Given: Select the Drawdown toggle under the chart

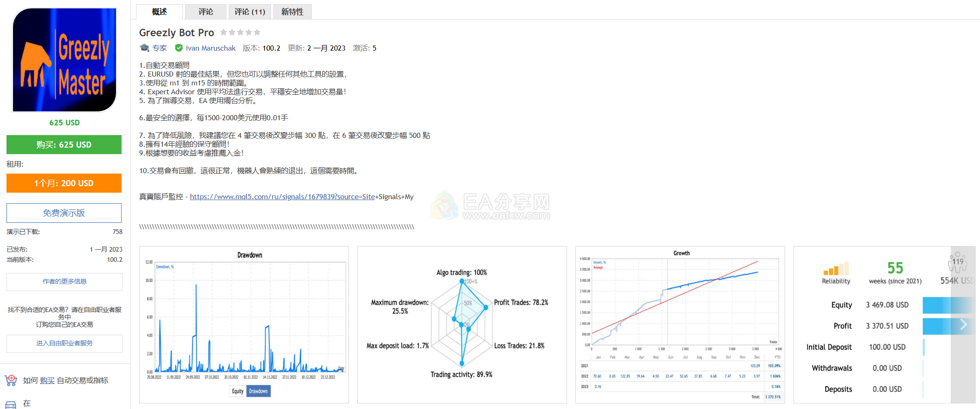Looking at the screenshot, I should point(258,391).
